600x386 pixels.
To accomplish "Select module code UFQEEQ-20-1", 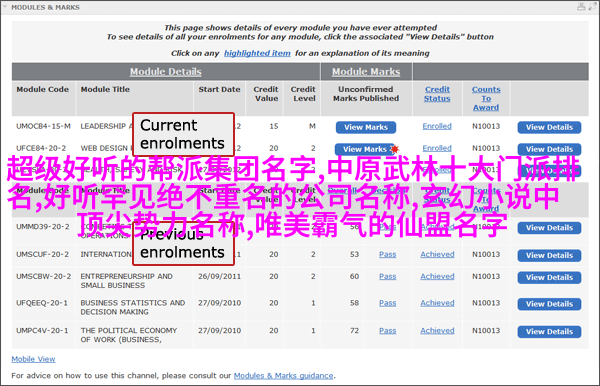I will (x=42, y=303).
